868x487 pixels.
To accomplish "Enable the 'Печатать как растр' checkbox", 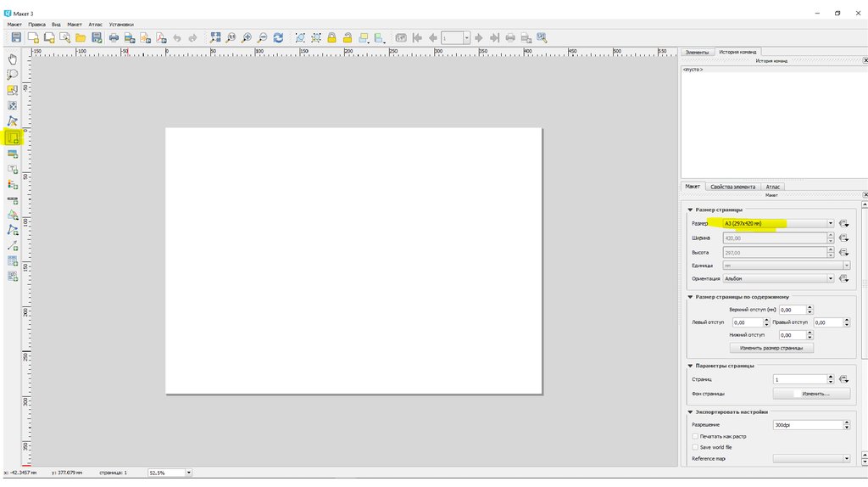I will coord(696,436).
